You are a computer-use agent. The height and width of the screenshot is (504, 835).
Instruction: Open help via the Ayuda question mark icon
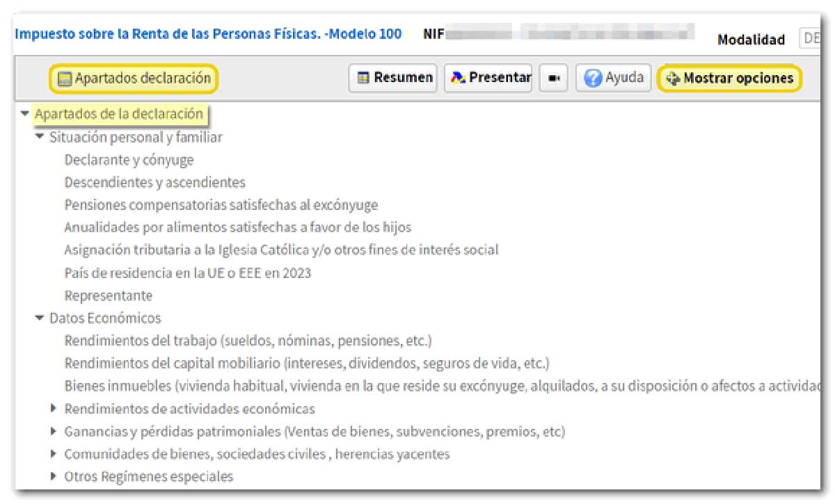click(x=593, y=78)
